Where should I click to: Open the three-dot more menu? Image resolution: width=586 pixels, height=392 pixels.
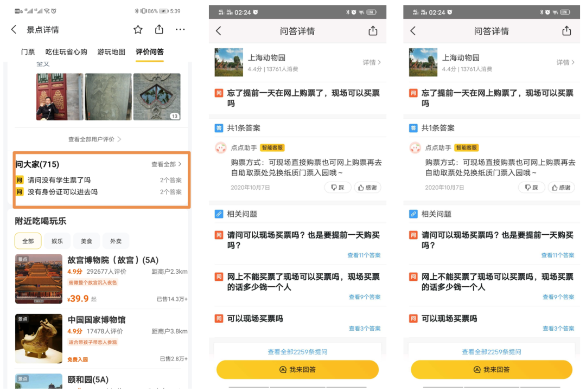click(x=180, y=29)
